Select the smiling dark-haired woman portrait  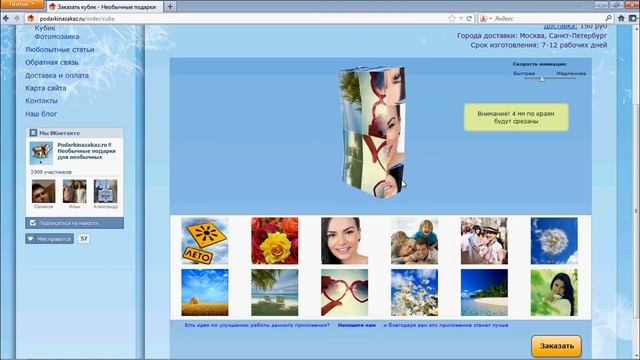click(344, 241)
